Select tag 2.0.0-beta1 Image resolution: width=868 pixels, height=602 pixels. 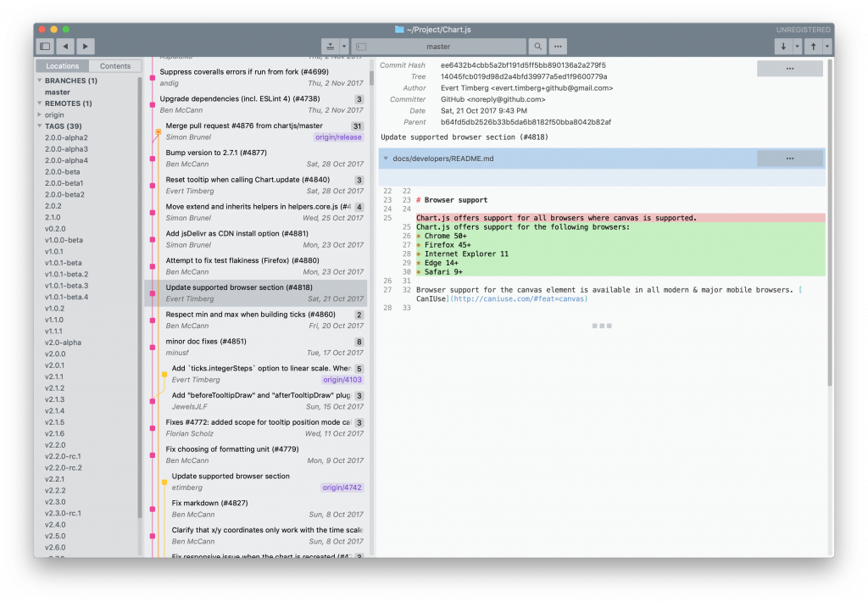coord(64,183)
